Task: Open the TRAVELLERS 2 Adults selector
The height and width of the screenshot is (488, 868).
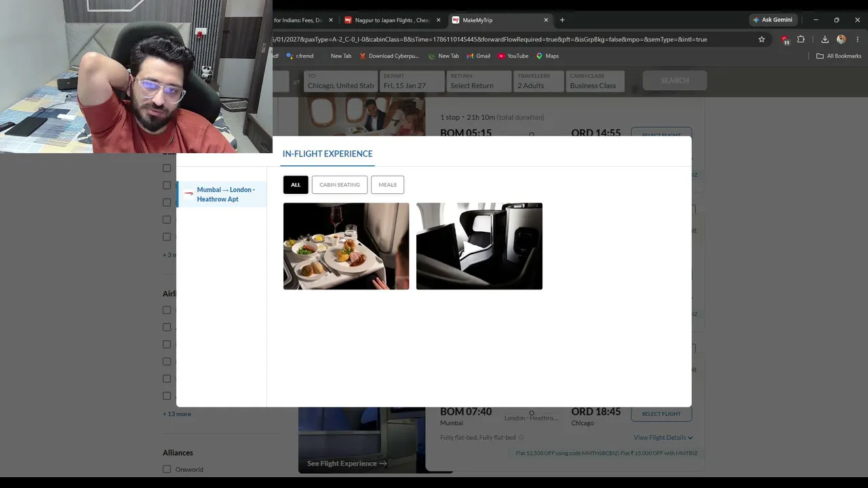Action: click(x=539, y=81)
